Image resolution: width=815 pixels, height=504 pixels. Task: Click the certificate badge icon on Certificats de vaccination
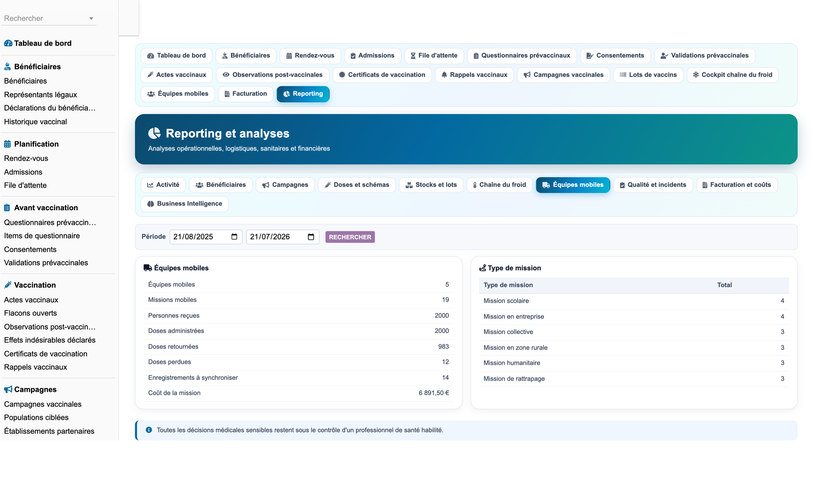pyautogui.click(x=342, y=75)
